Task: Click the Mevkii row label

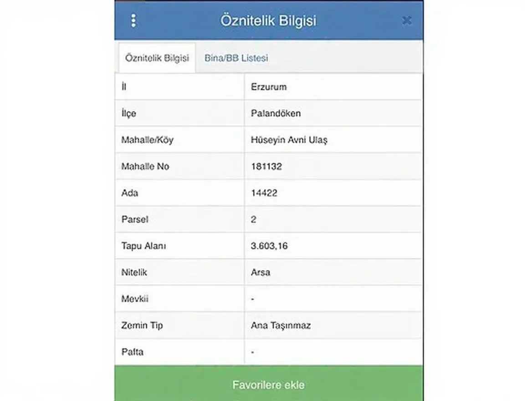Action: click(x=135, y=299)
